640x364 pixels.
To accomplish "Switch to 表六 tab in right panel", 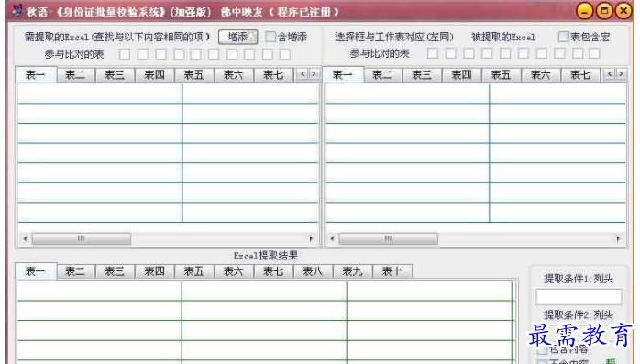I will [541, 75].
